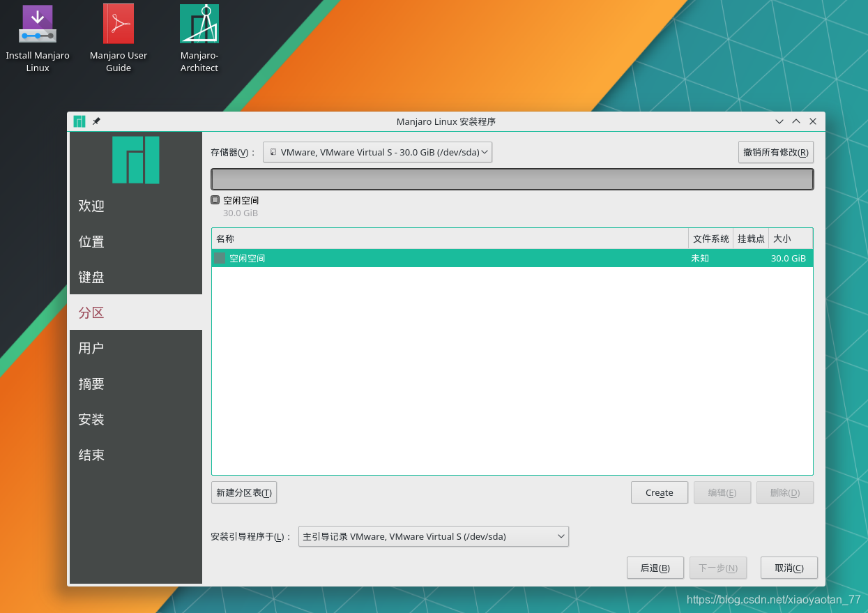Click the 下一步 next button
The image size is (868, 613).
pyautogui.click(x=718, y=568)
